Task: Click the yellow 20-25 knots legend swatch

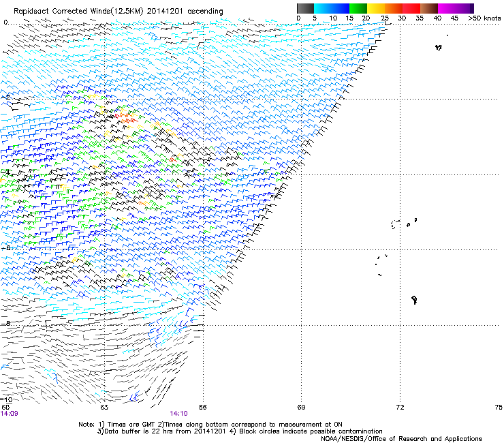Action: (376, 8)
